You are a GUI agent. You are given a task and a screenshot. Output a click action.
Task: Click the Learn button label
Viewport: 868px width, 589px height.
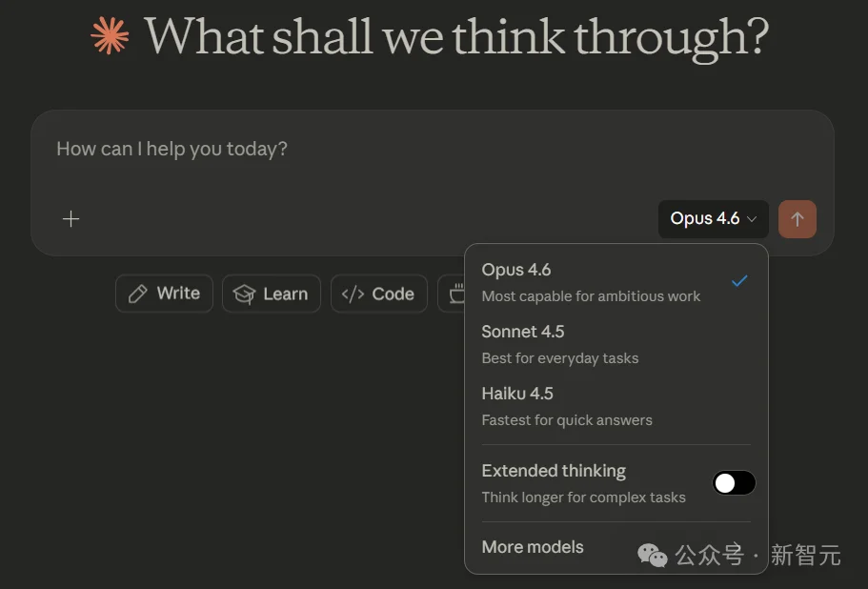285,294
